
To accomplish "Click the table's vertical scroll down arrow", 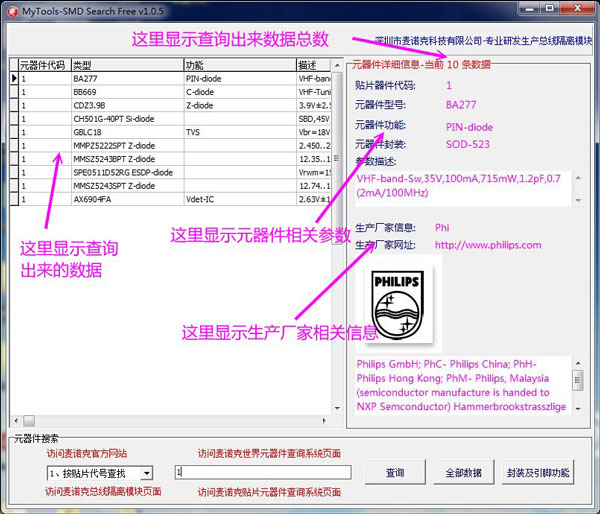I will tap(337, 408).
